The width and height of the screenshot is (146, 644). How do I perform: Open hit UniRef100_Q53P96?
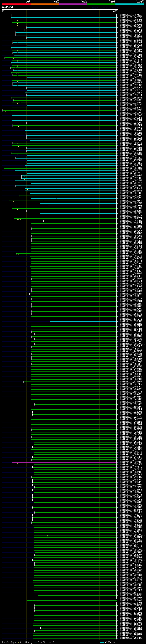point(131,20)
